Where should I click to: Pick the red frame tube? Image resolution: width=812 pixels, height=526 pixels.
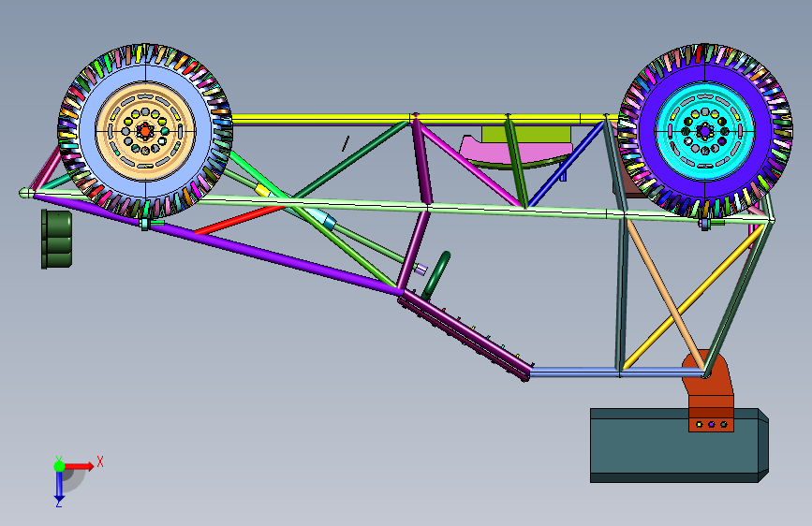point(239,220)
